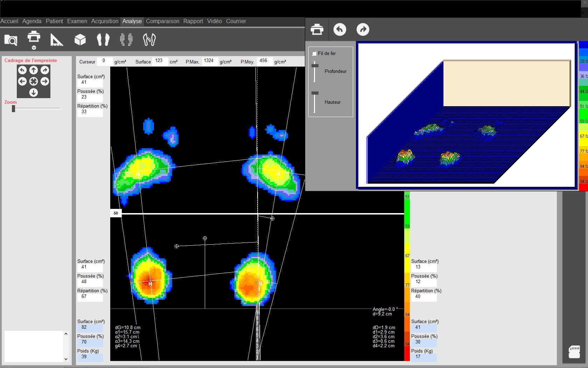Click the Zoom slider handle

[13, 109]
